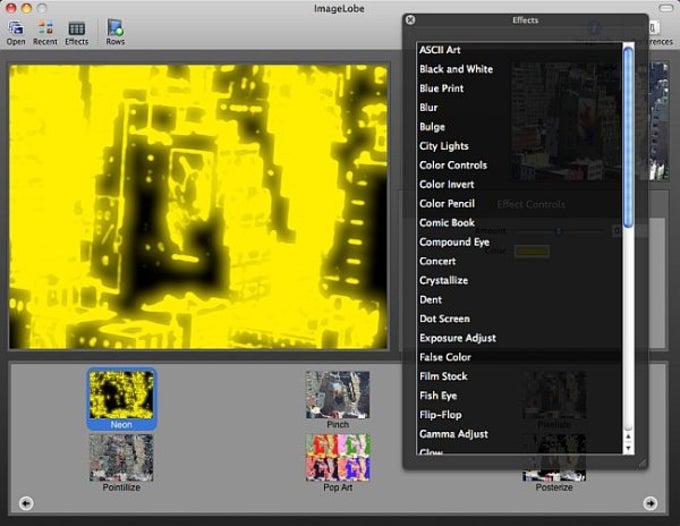Click the Rows toolbar icon
This screenshot has width=680, height=526.
115,33
